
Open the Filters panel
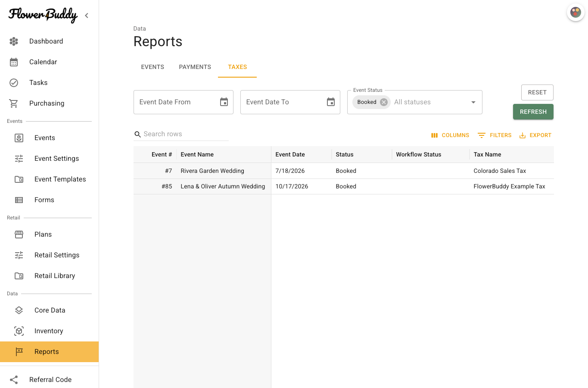click(495, 135)
